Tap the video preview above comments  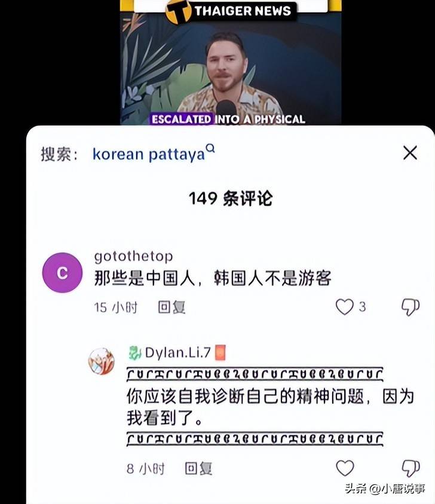coord(231,62)
